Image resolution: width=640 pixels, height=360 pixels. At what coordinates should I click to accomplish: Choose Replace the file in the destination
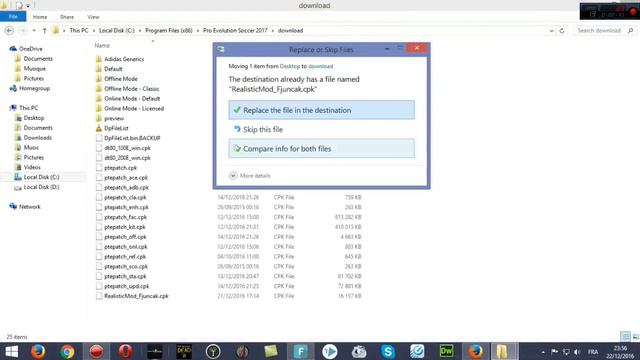(322, 110)
